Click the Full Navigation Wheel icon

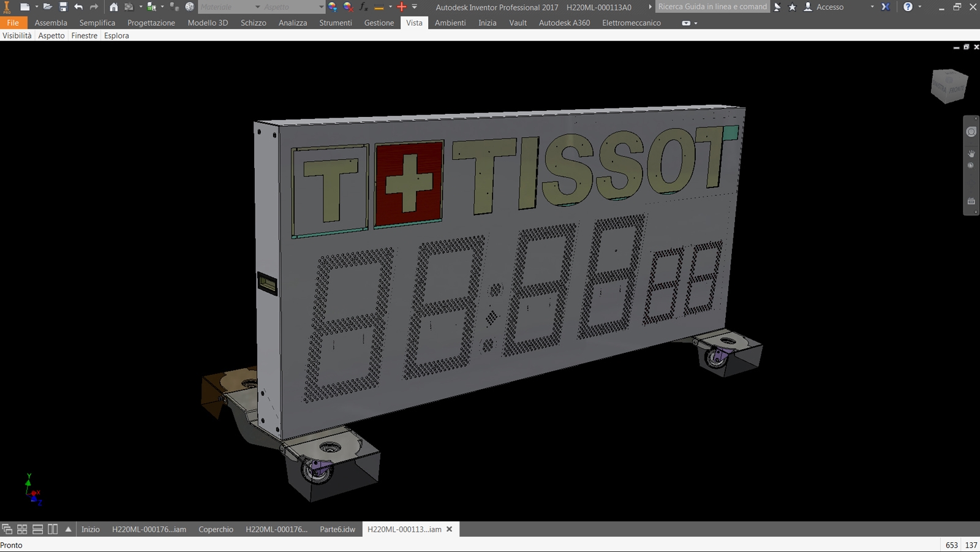[x=971, y=132]
